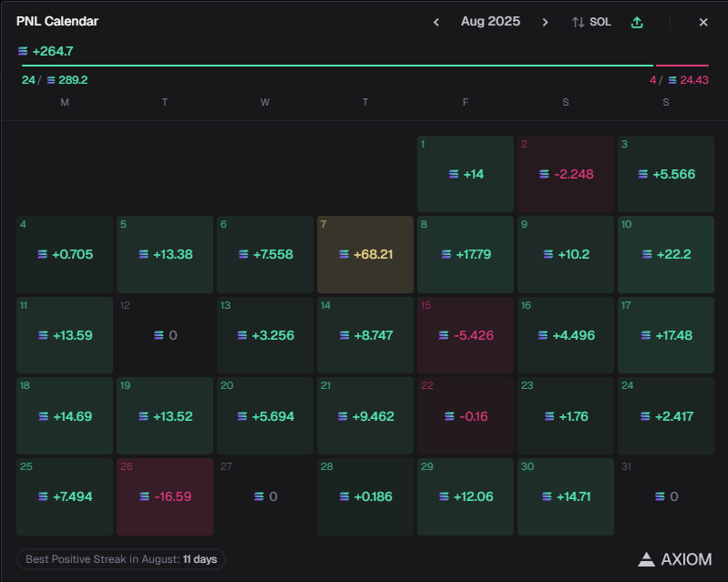Click Best Positive Streak in August badge

click(x=120, y=559)
